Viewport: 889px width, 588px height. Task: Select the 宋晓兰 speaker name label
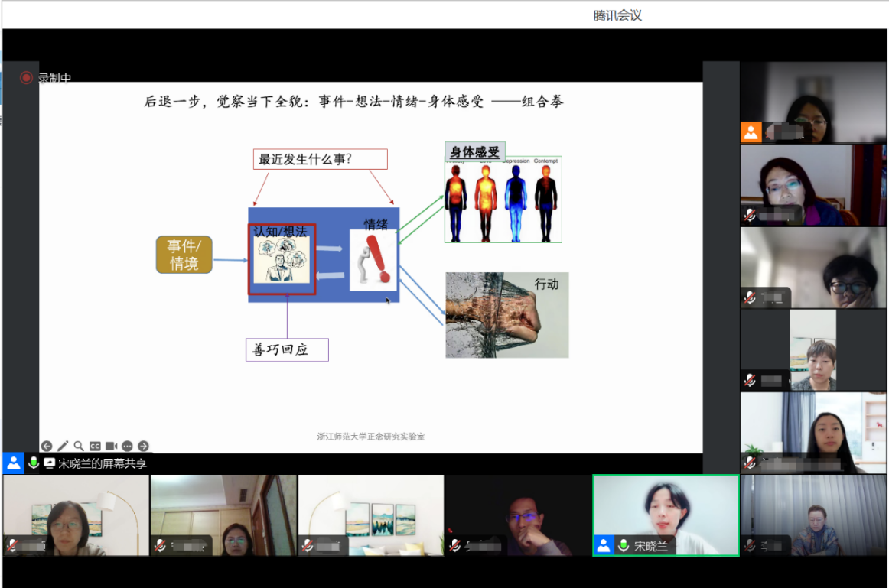[x=651, y=546]
